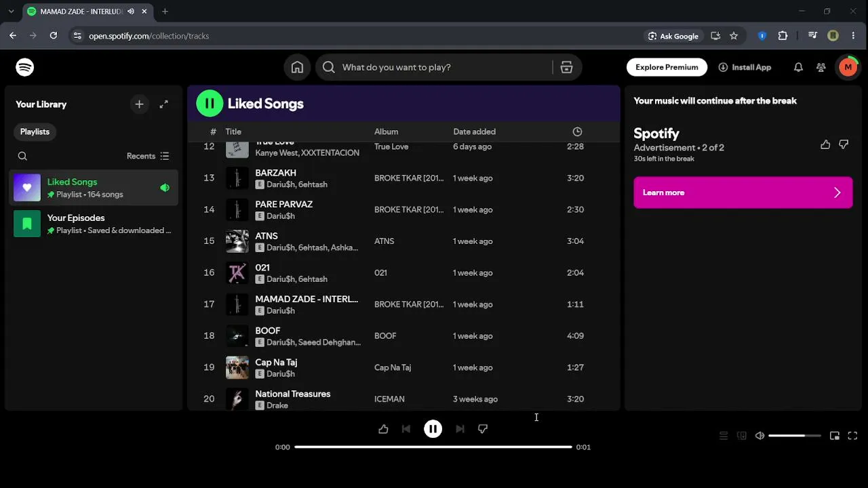The height and width of the screenshot is (488, 868).
Task: Click the duration clock column header
Action: tap(577, 131)
